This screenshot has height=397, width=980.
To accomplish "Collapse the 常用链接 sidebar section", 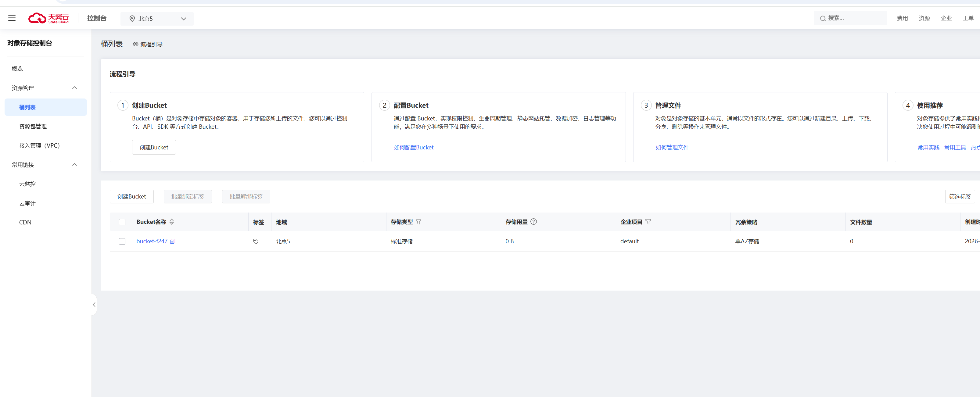I will tap(74, 165).
